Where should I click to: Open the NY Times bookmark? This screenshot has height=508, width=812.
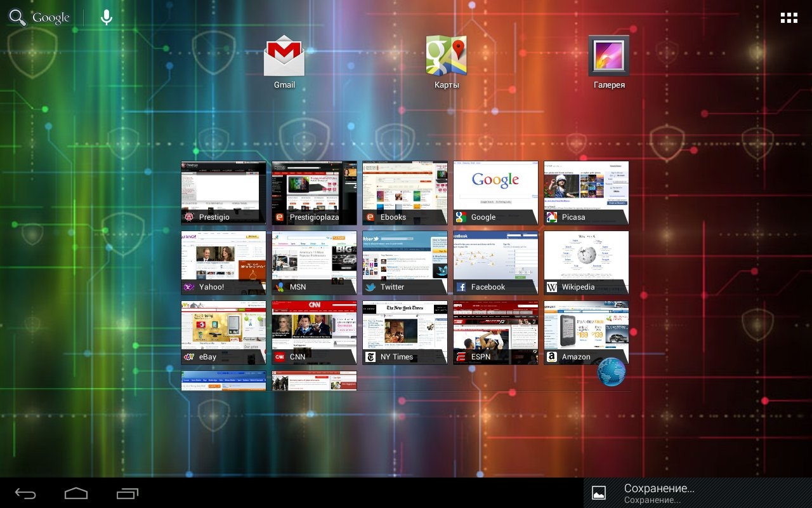click(x=405, y=332)
